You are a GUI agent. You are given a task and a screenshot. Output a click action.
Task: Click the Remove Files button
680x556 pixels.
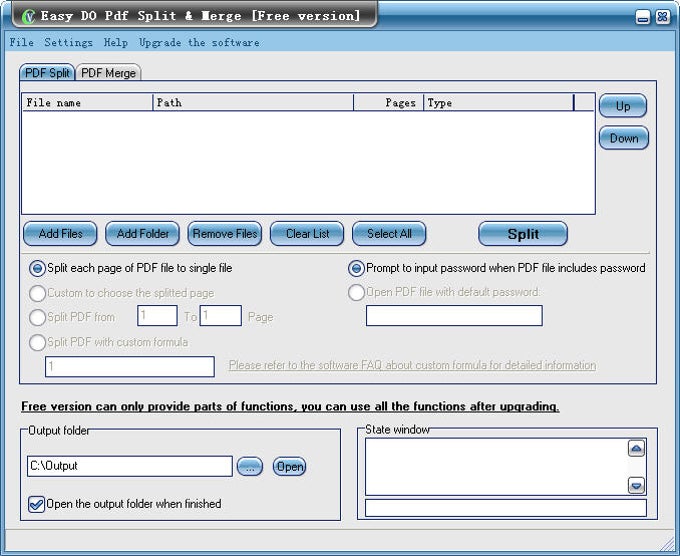pyautogui.click(x=225, y=234)
